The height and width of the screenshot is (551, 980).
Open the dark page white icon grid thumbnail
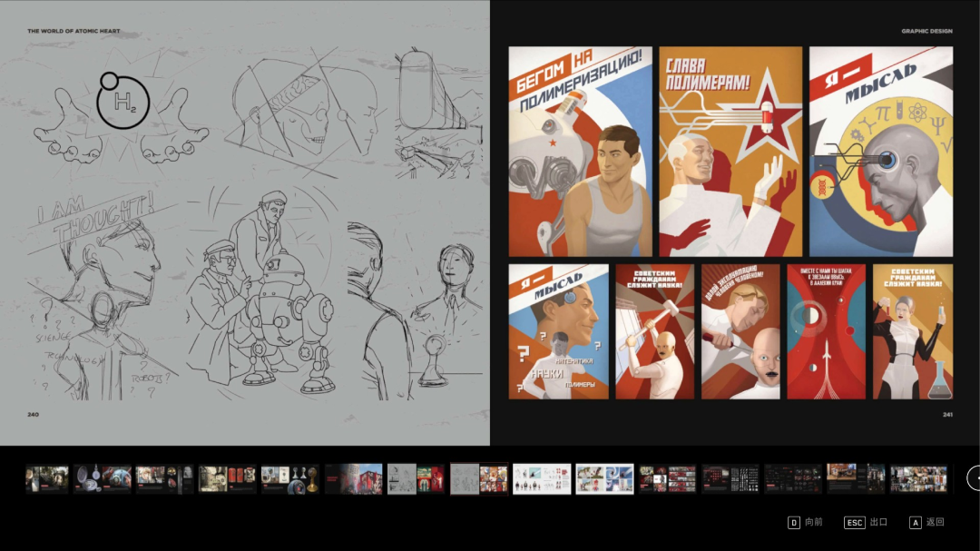(x=730, y=479)
